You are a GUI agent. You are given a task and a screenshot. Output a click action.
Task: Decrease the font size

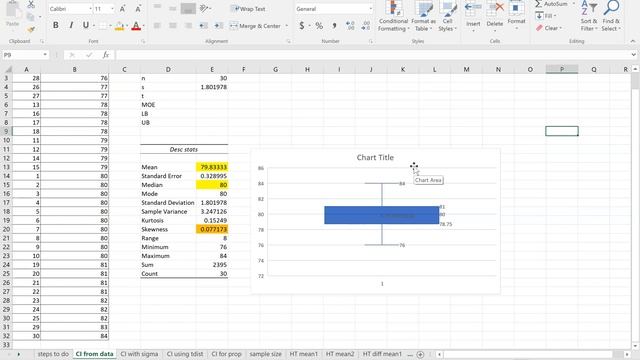(138, 9)
